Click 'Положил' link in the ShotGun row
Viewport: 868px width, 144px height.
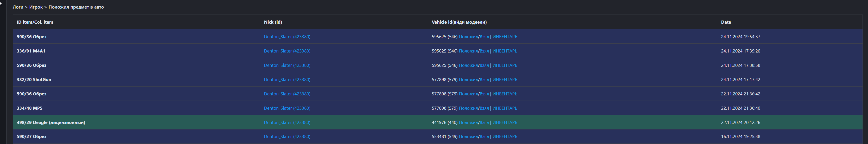click(x=468, y=79)
